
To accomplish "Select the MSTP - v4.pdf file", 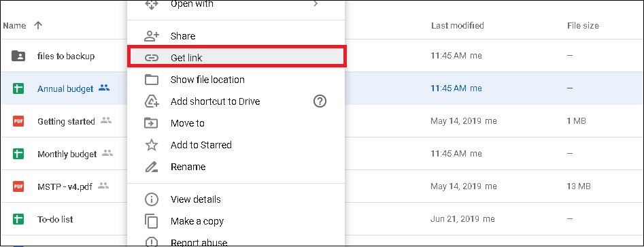I will (x=65, y=186).
